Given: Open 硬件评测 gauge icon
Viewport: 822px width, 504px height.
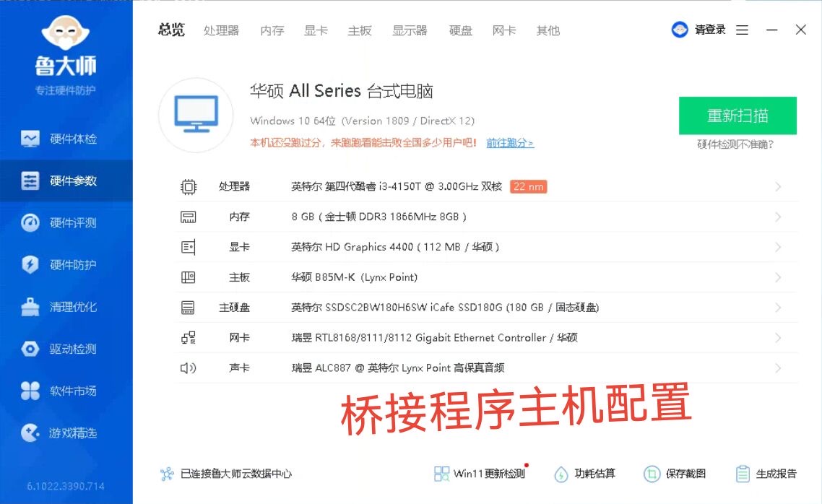Looking at the screenshot, I should click(30, 222).
